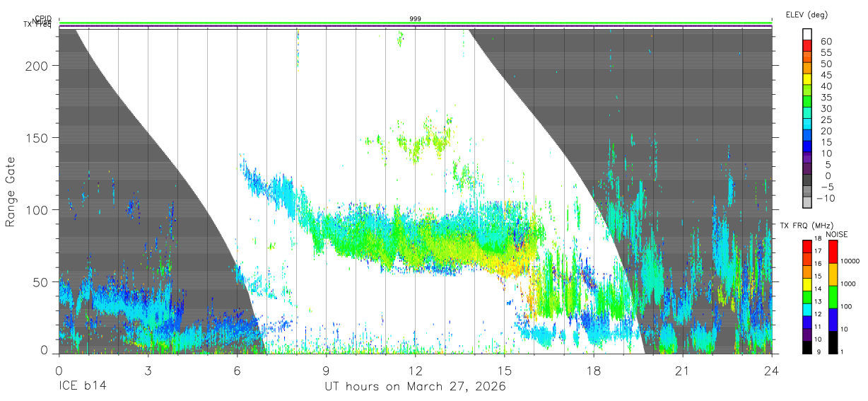
Task: Pick the cyan 20–25 segment of ELEV bar
Action: (807, 124)
